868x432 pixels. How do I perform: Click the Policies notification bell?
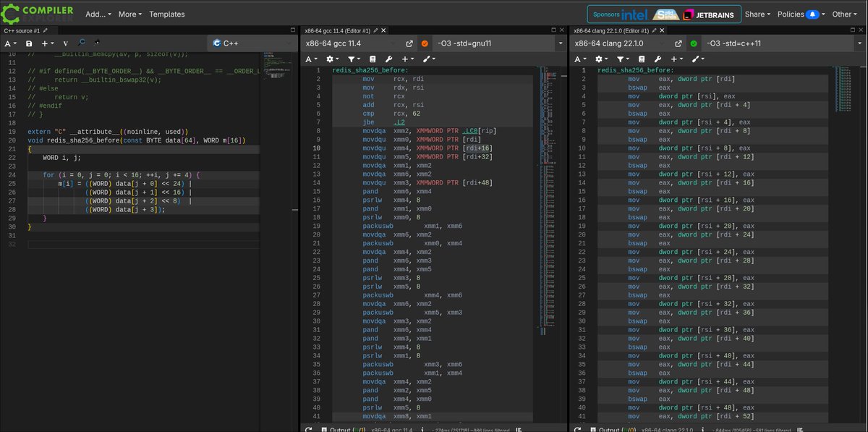(x=813, y=14)
